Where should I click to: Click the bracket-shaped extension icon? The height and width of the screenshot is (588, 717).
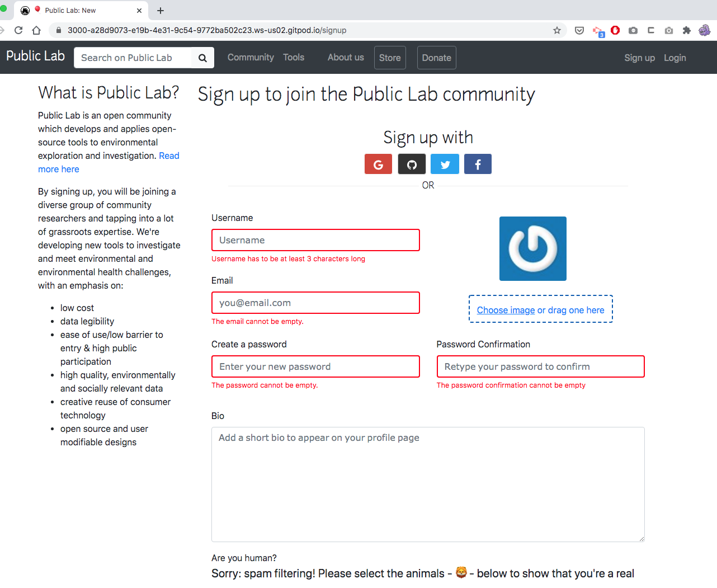[651, 30]
